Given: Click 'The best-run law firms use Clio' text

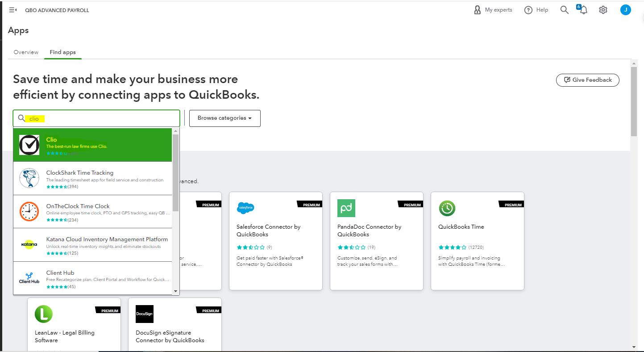Looking at the screenshot, I should (x=77, y=147).
